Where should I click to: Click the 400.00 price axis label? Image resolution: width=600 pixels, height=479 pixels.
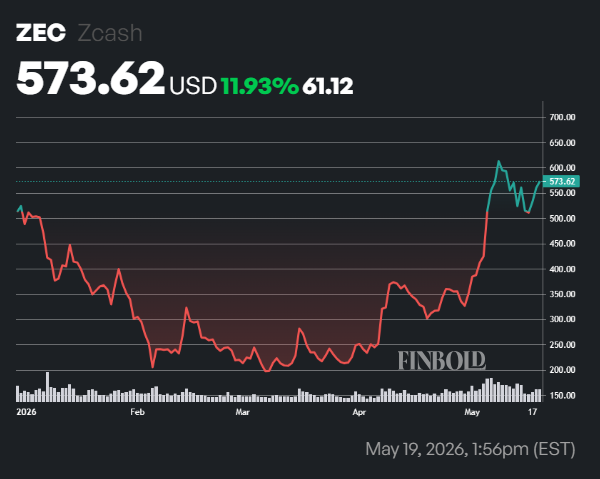point(562,269)
